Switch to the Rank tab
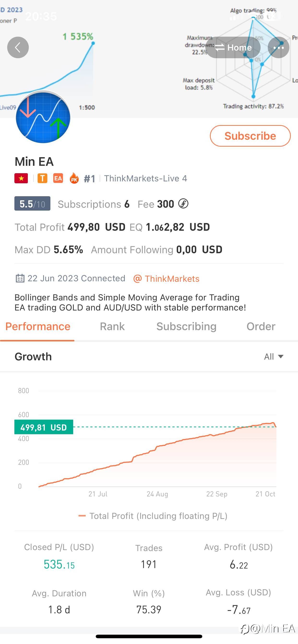298x644 pixels. 112,326
